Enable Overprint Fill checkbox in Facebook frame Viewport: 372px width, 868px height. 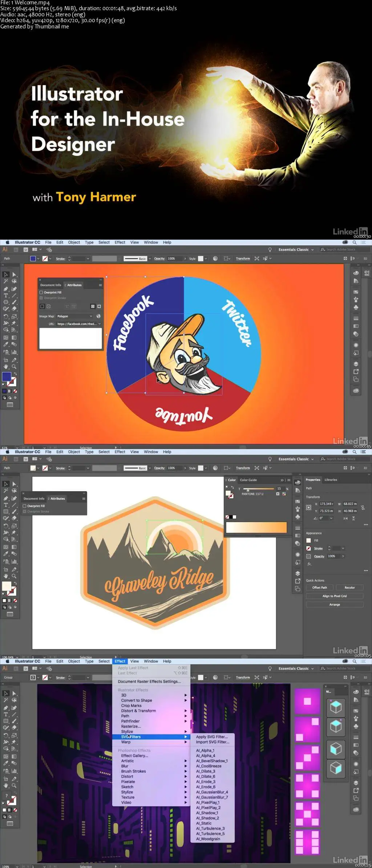pos(41,292)
